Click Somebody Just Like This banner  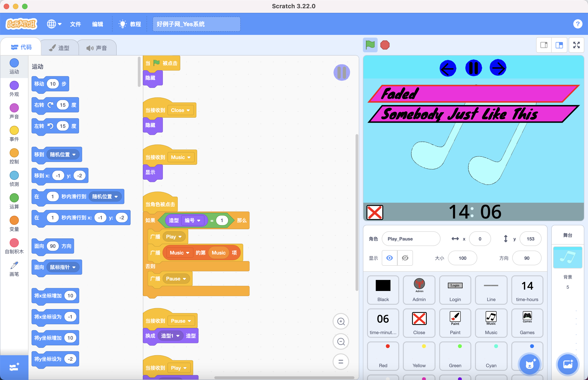click(x=473, y=114)
